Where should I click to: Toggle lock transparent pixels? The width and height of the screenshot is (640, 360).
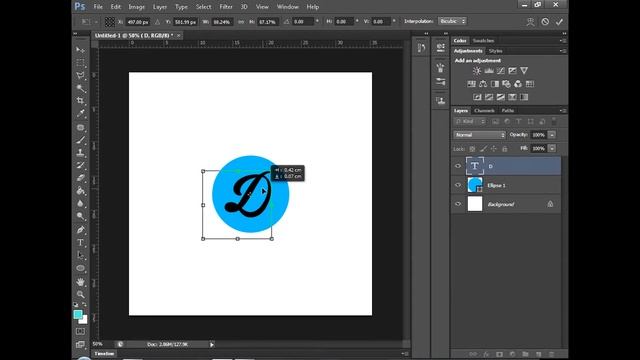point(472,149)
